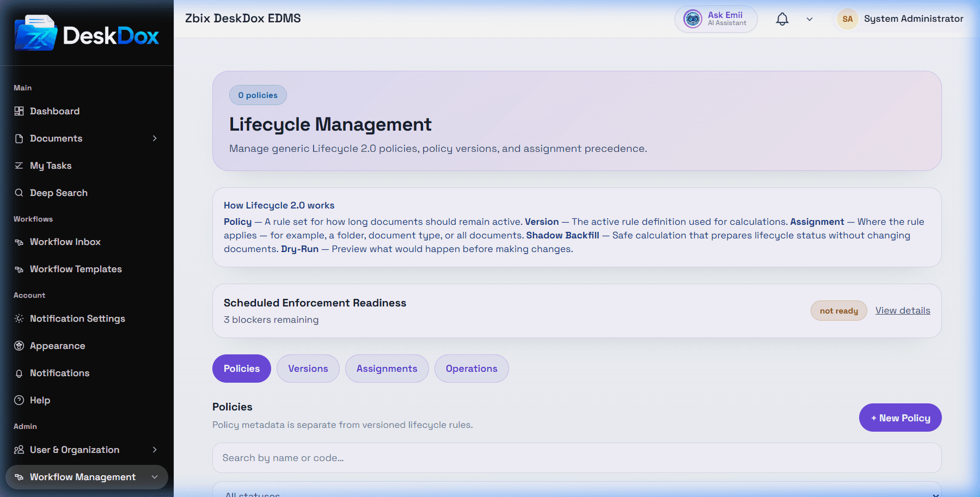Click the DeskDox logo
This screenshot has width=980, height=497.
point(87,34)
